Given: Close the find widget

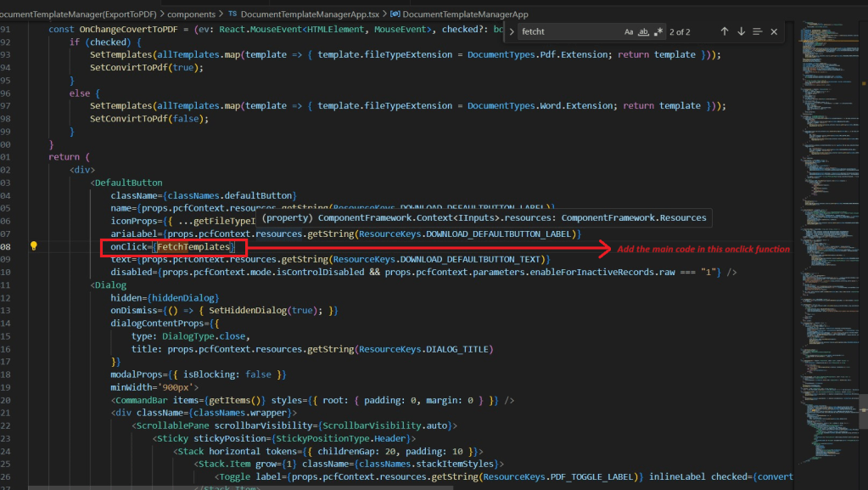Looking at the screenshot, I should [774, 31].
